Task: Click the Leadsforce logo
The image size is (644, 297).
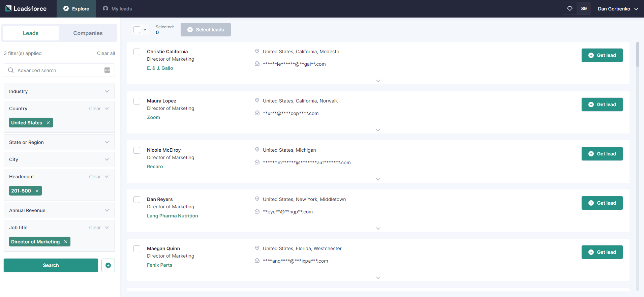Action: click(x=26, y=9)
